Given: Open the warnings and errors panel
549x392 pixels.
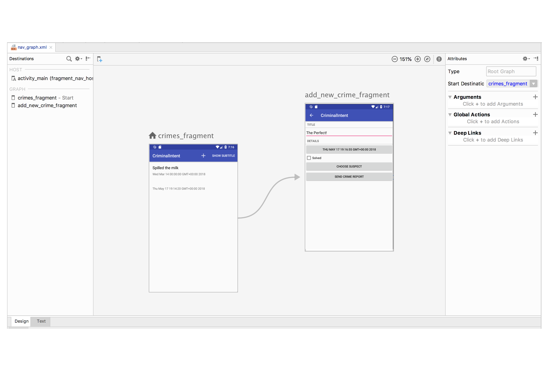Looking at the screenshot, I should 439,59.
